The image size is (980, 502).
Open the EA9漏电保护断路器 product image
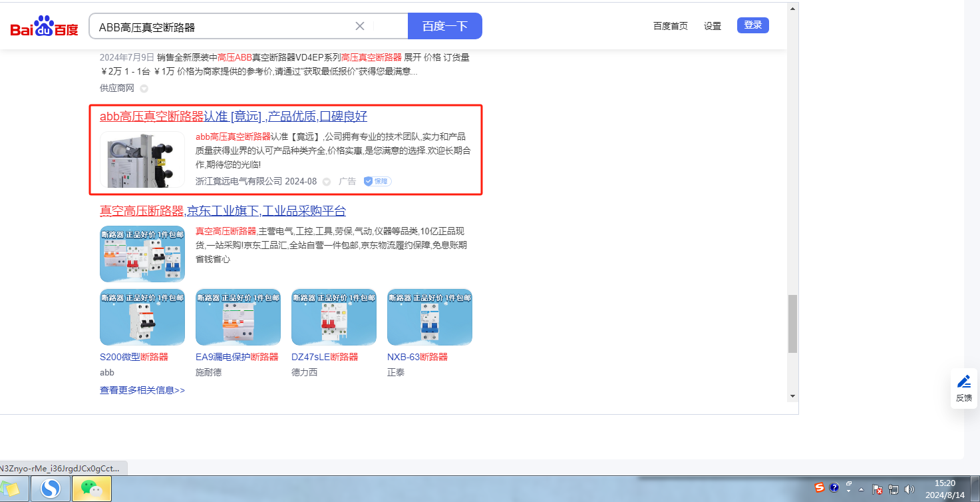[238, 317]
